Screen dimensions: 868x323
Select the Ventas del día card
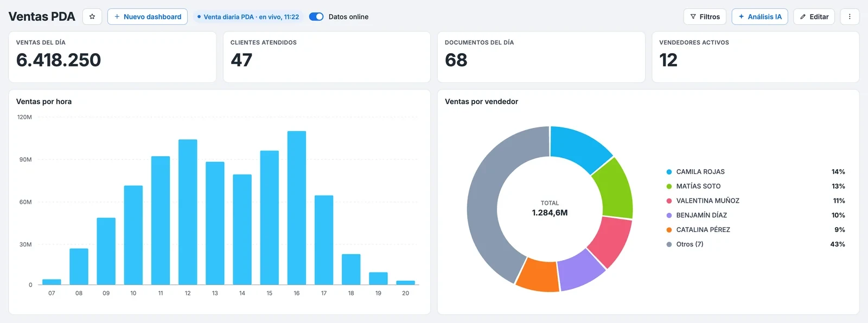click(112, 57)
